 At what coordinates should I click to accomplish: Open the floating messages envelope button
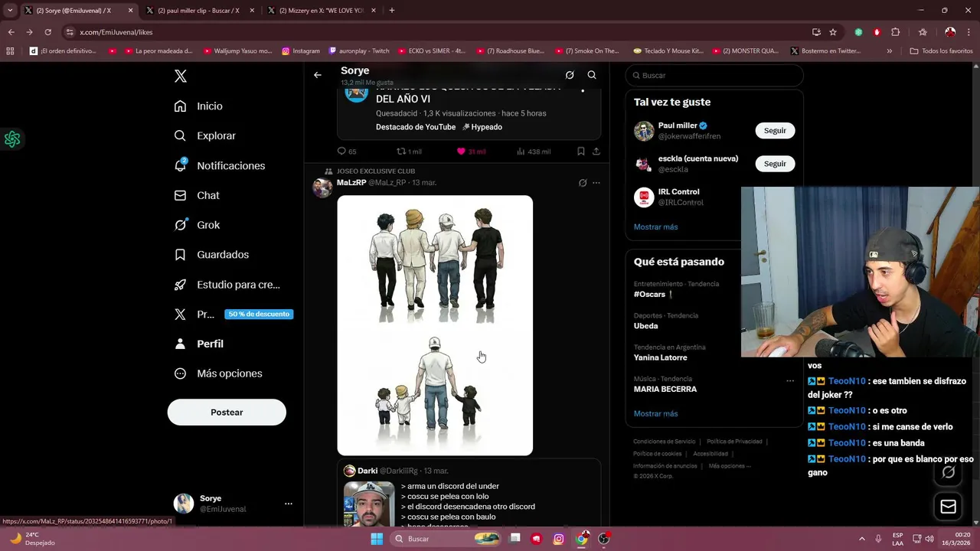[948, 507]
